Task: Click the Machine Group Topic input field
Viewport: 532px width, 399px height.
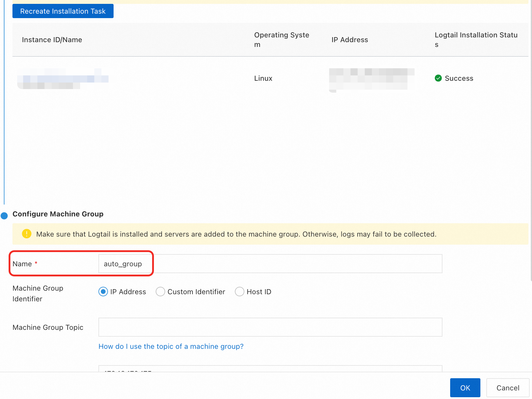Action: [270, 327]
